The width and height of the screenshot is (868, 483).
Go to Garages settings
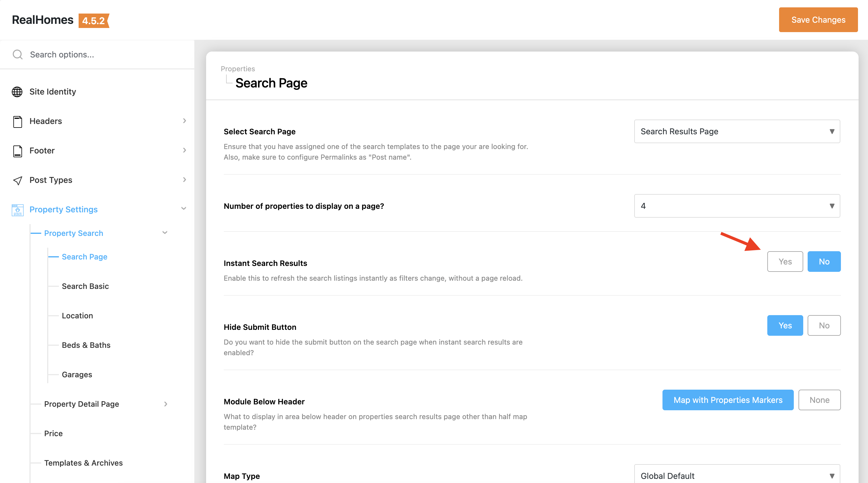(77, 374)
